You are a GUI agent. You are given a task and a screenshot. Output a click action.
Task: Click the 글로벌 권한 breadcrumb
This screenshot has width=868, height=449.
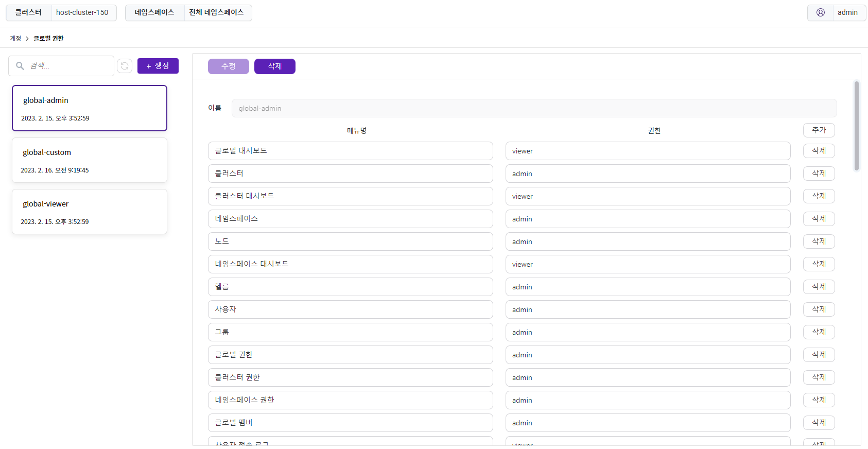pyautogui.click(x=48, y=39)
